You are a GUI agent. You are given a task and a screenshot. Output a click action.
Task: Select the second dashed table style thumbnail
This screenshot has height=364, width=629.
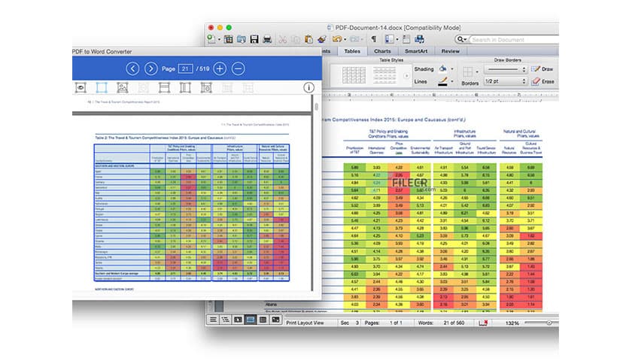[384, 75]
